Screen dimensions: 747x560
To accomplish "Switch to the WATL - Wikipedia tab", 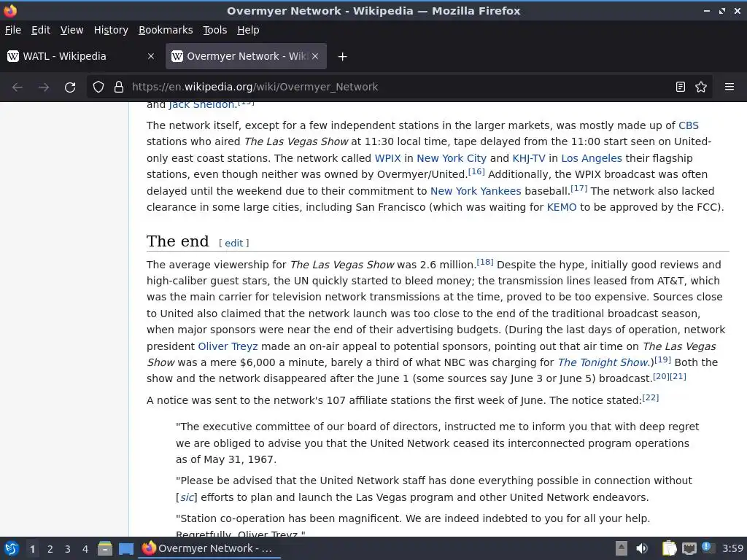I will [82, 56].
